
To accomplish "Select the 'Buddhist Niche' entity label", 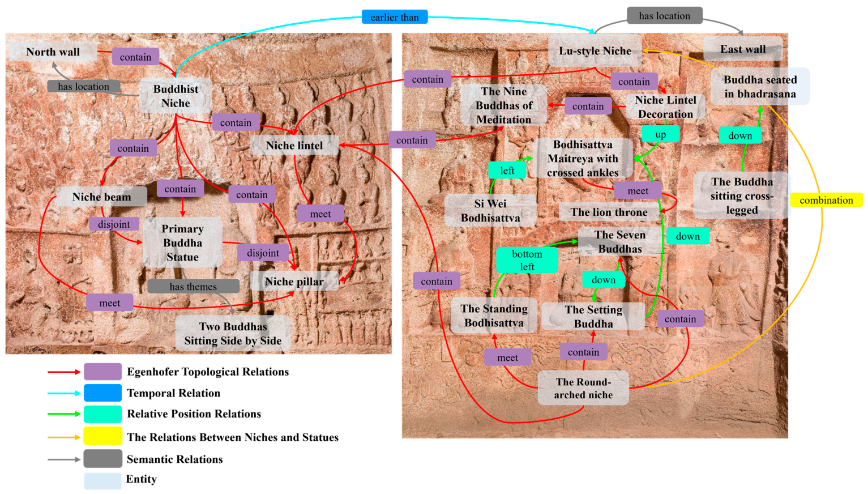I will 176,96.
